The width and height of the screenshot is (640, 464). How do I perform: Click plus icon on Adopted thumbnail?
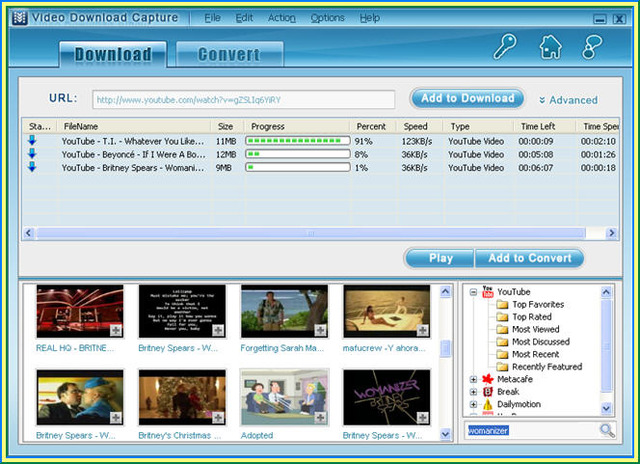pyautogui.click(x=320, y=417)
